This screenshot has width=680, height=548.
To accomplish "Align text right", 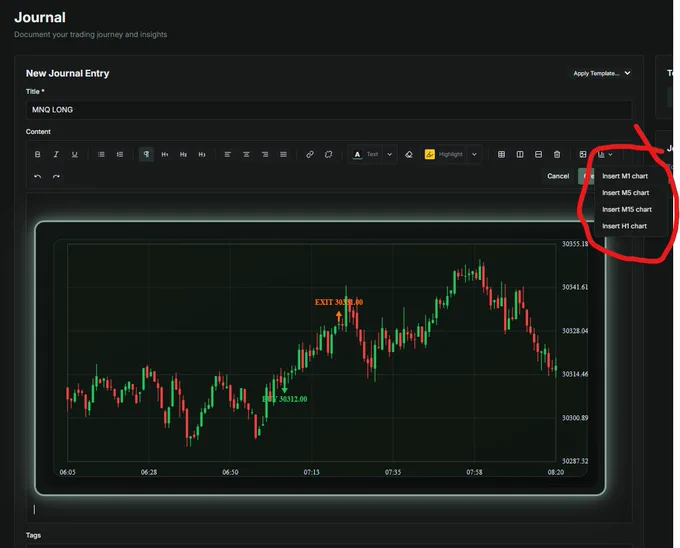I will [x=265, y=154].
